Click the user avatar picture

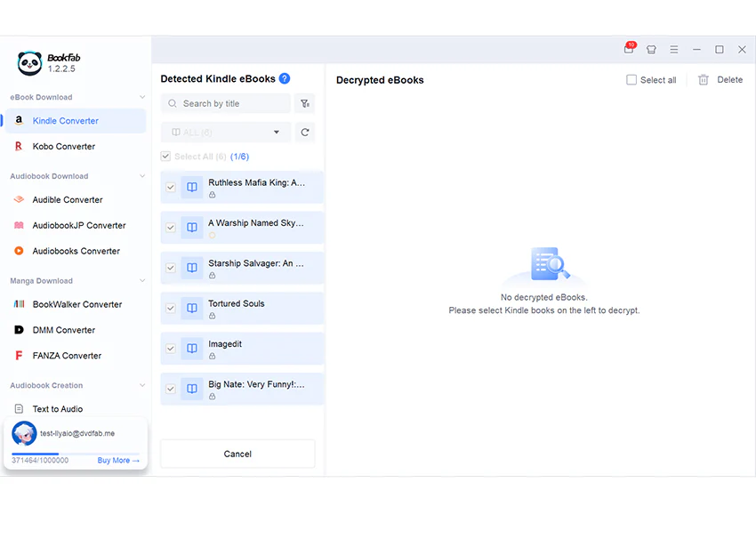tap(24, 433)
